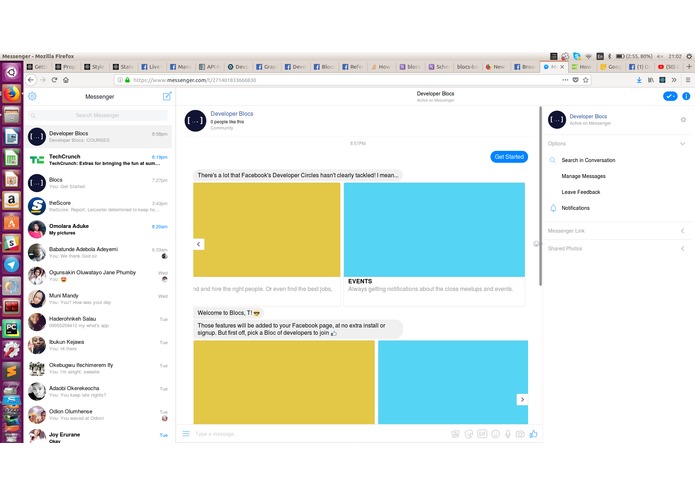The height and width of the screenshot is (494, 695).
Task: Expand Shared Photos section
Action: click(x=683, y=249)
